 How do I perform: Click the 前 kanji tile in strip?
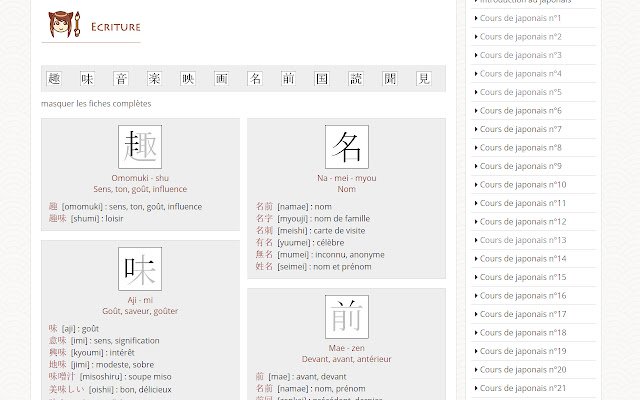[289, 78]
